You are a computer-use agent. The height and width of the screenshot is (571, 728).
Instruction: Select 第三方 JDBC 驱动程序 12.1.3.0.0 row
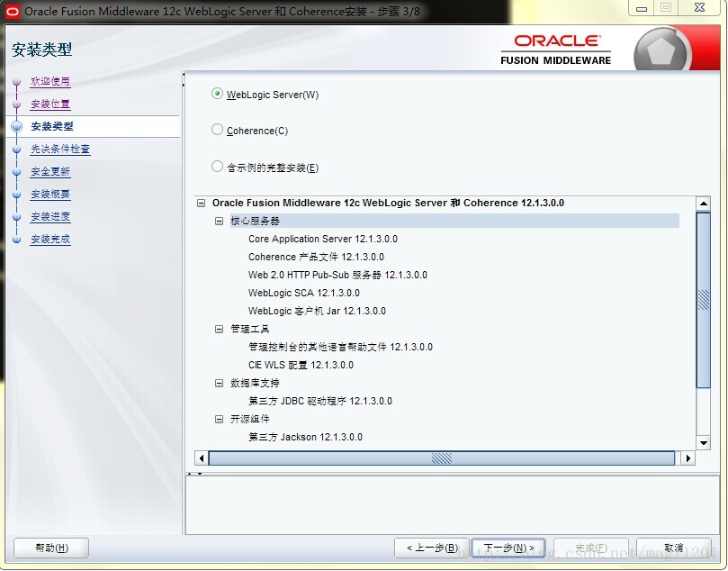tap(319, 401)
